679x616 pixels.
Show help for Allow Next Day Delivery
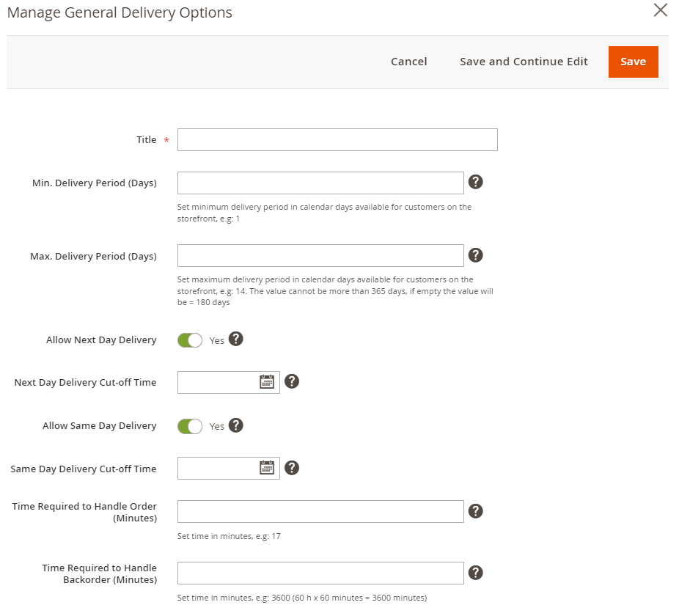(x=236, y=339)
